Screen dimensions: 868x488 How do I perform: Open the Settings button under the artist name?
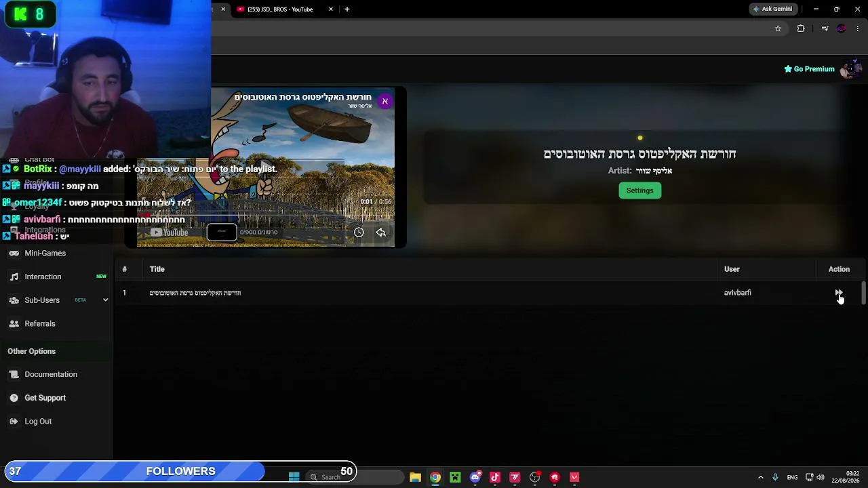(x=639, y=190)
